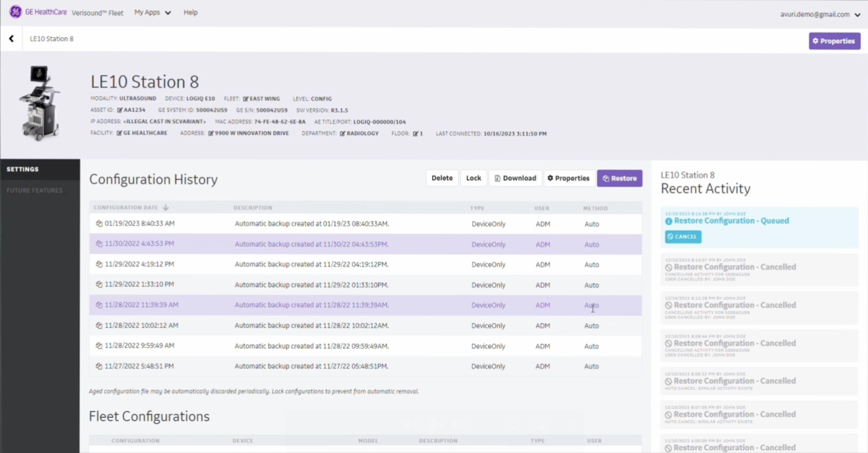Click the Lock configuration button
868x453 pixels.
tap(474, 178)
